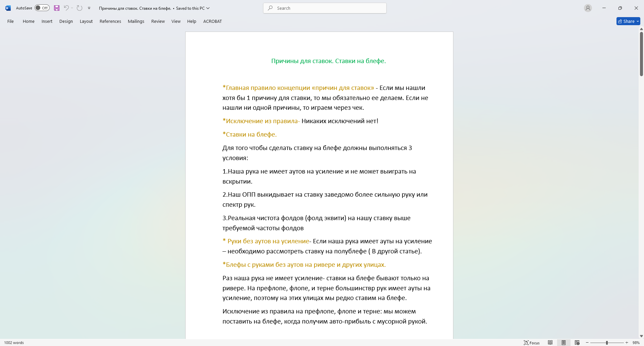Open zoom dialog via 98% label
644x346 pixels.
coord(636,343)
